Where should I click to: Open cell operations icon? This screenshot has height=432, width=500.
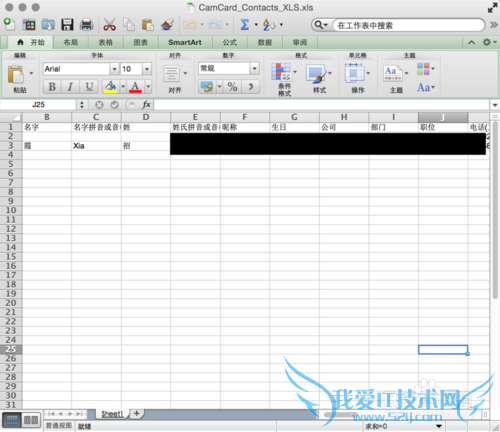tap(355, 73)
